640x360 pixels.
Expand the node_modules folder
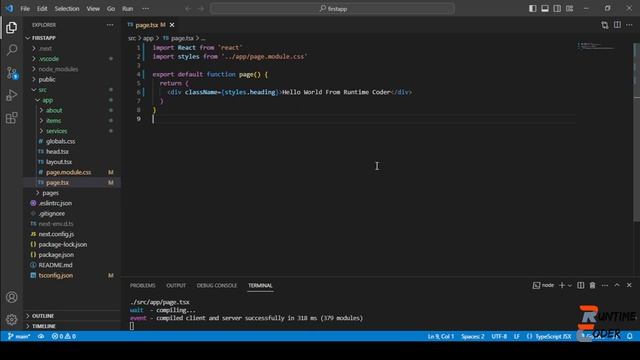(x=72, y=69)
